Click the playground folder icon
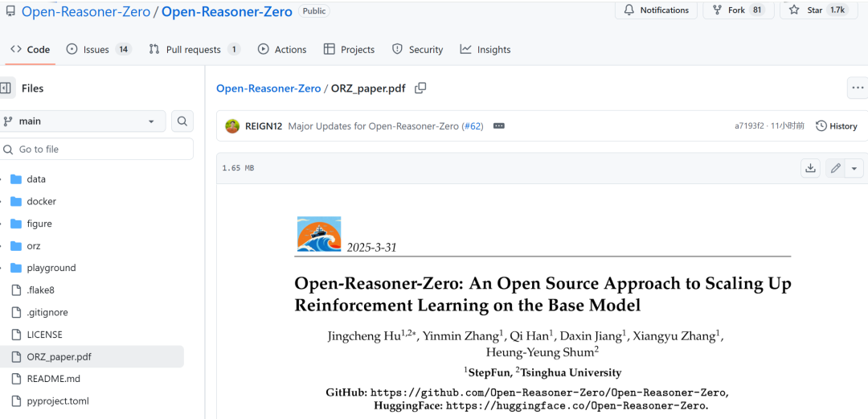 pyautogui.click(x=16, y=268)
